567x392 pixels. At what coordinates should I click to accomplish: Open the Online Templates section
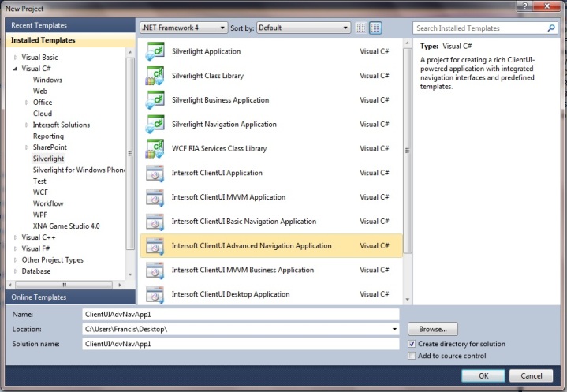(x=70, y=297)
